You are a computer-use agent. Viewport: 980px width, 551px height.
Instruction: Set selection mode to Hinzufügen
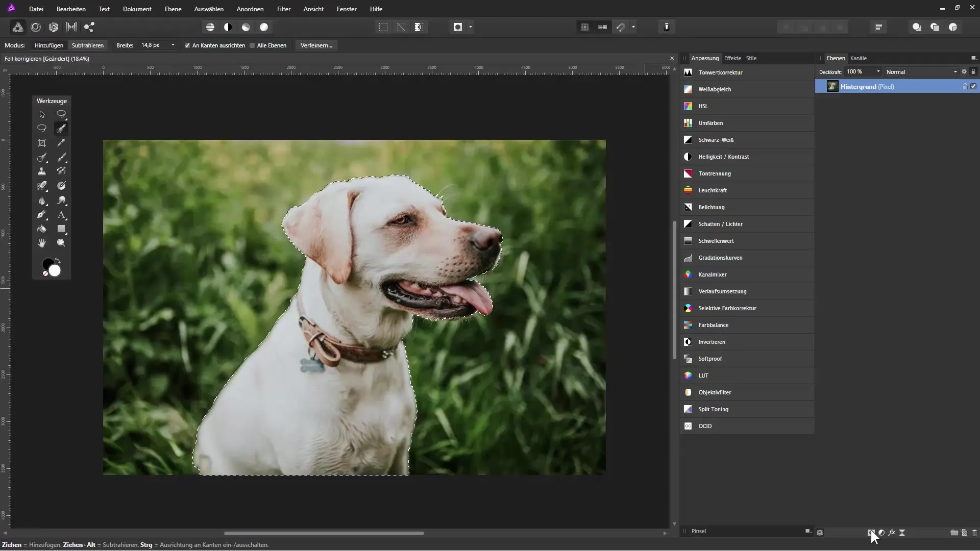click(x=49, y=45)
